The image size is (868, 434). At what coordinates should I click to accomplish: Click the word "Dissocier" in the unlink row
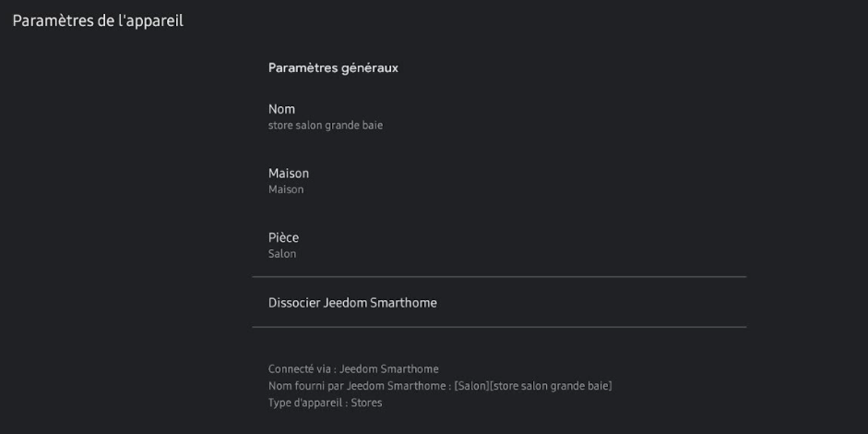coord(294,302)
